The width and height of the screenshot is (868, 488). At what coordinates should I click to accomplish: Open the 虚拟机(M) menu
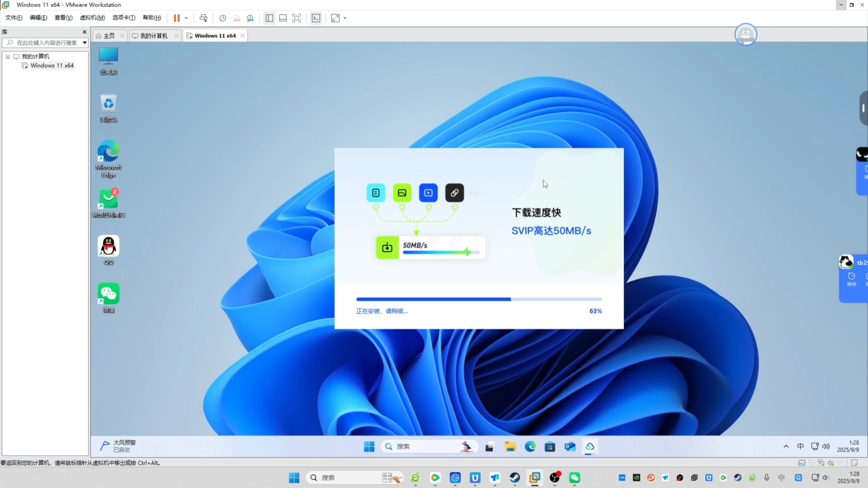pyautogui.click(x=92, y=18)
